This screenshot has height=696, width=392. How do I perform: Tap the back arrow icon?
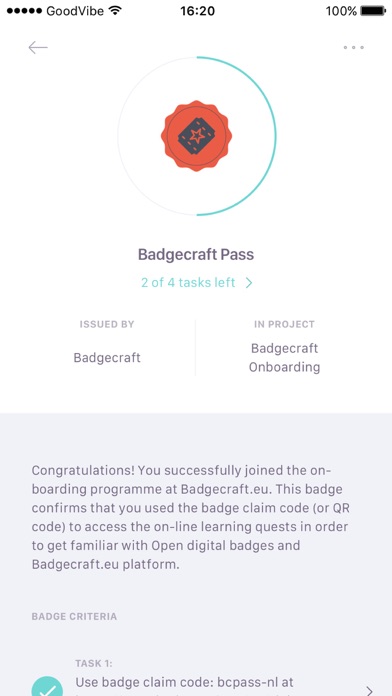coord(38,47)
